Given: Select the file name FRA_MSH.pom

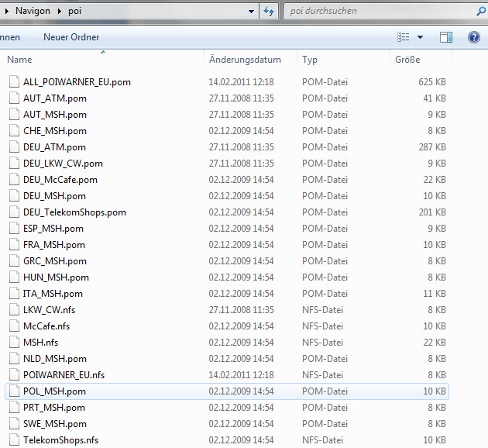Looking at the screenshot, I should click(x=54, y=245).
